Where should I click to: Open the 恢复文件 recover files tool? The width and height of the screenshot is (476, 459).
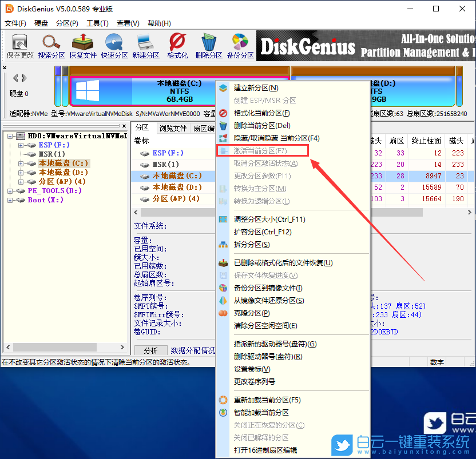(x=83, y=46)
